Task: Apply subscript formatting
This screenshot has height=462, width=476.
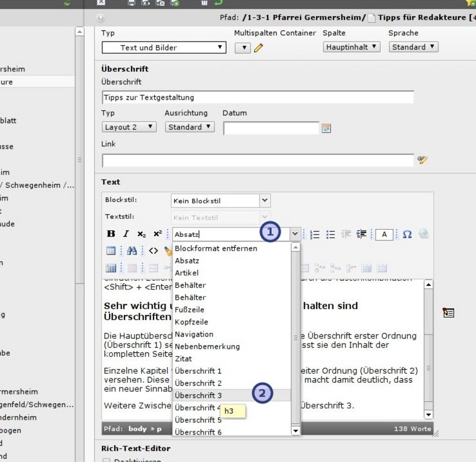Action: coord(141,234)
